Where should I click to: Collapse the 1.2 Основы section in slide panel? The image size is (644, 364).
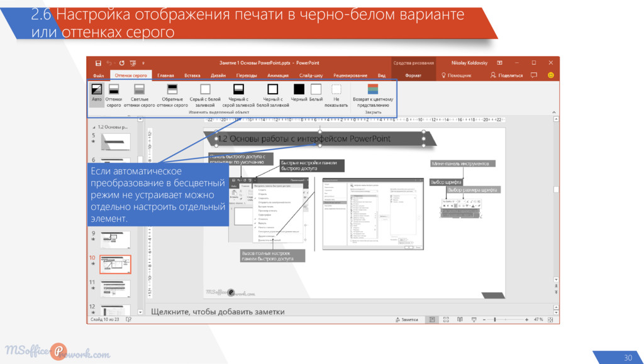(94, 127)
